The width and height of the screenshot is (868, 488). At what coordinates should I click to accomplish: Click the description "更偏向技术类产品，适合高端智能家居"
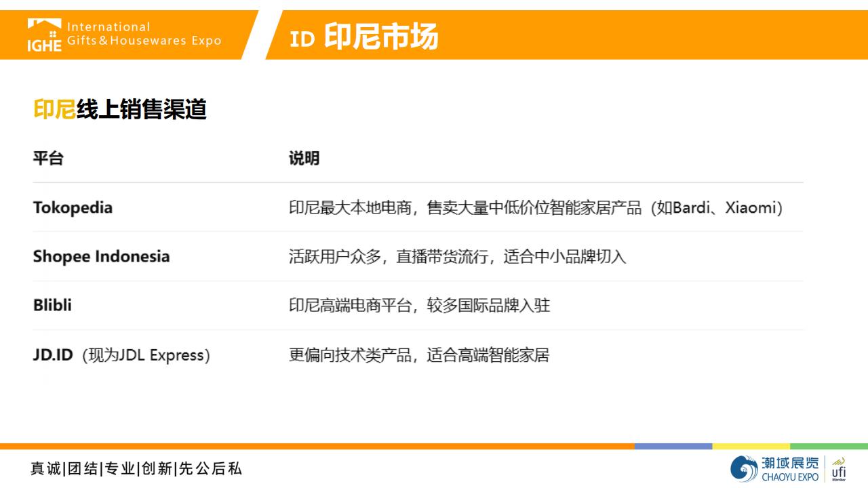pos(419,355)
